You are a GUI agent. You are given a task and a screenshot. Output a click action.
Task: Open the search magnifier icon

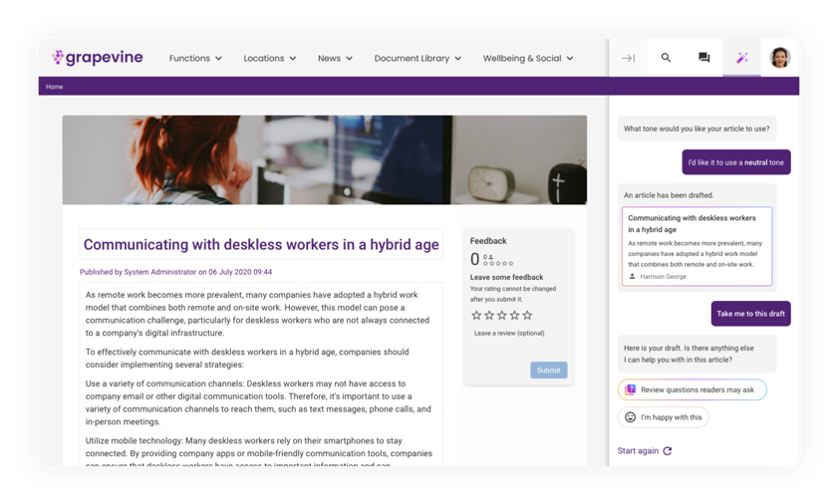click(666, 57)
